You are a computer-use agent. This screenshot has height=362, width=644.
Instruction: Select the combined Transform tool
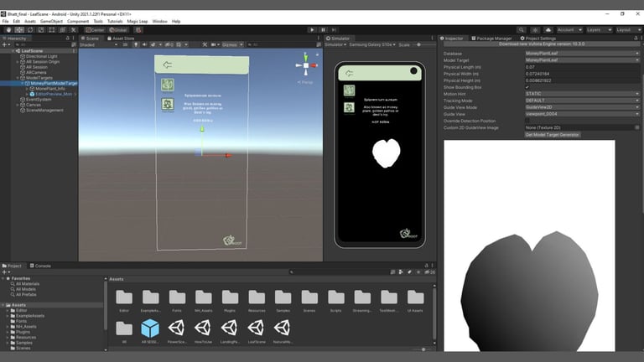tap(62, 30)
